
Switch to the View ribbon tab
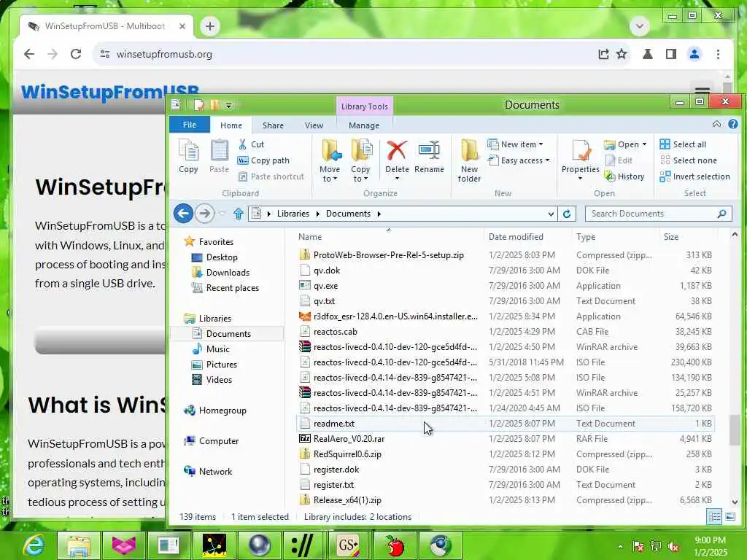point(314,125)
